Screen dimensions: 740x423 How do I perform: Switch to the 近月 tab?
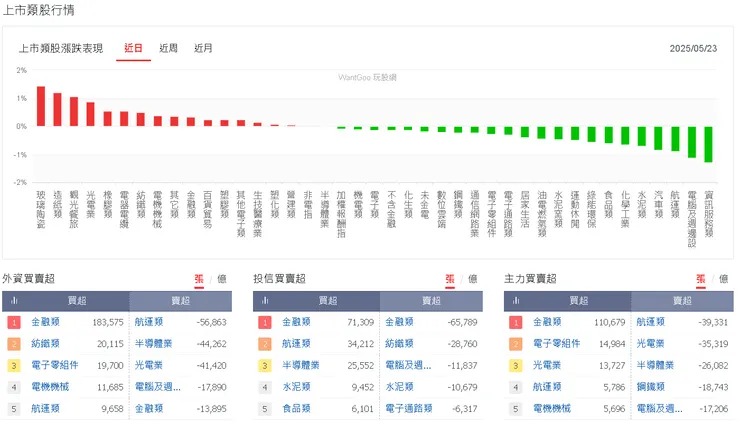pos(203,47)
